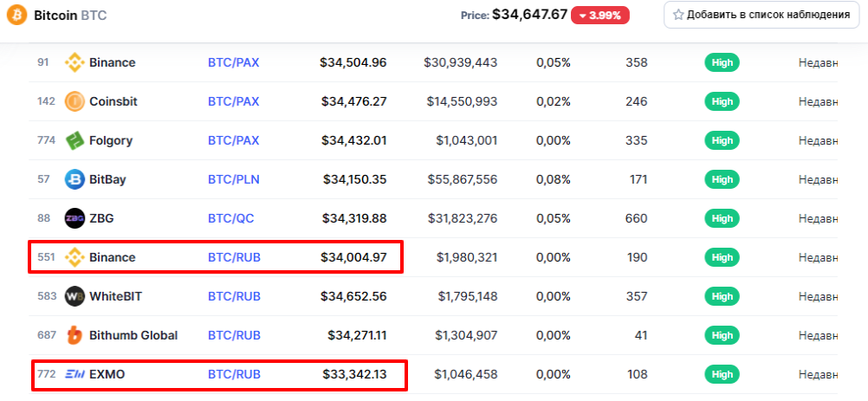
Task: Click the price $33,342.13
Action: click(x=355, y=374)
